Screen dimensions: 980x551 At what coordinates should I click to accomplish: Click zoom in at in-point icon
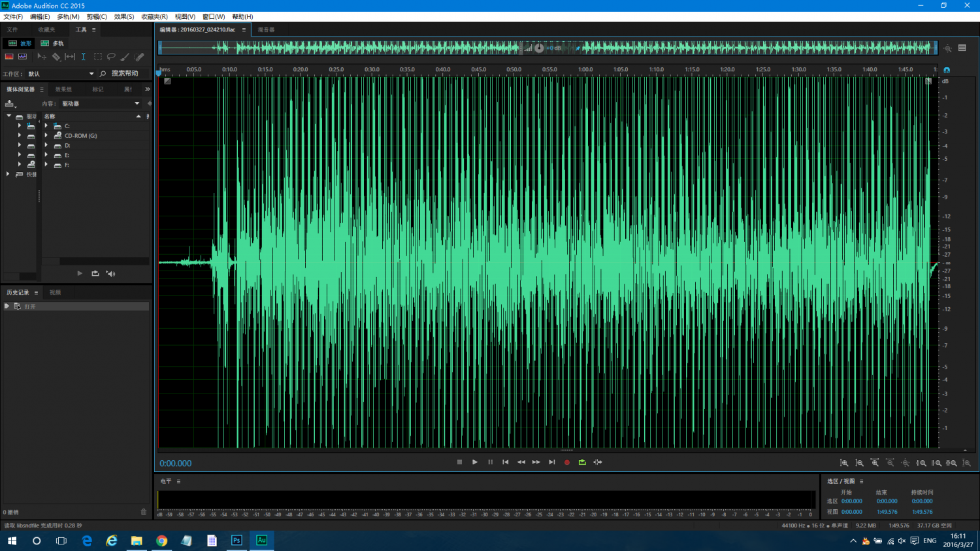(921, 463)
